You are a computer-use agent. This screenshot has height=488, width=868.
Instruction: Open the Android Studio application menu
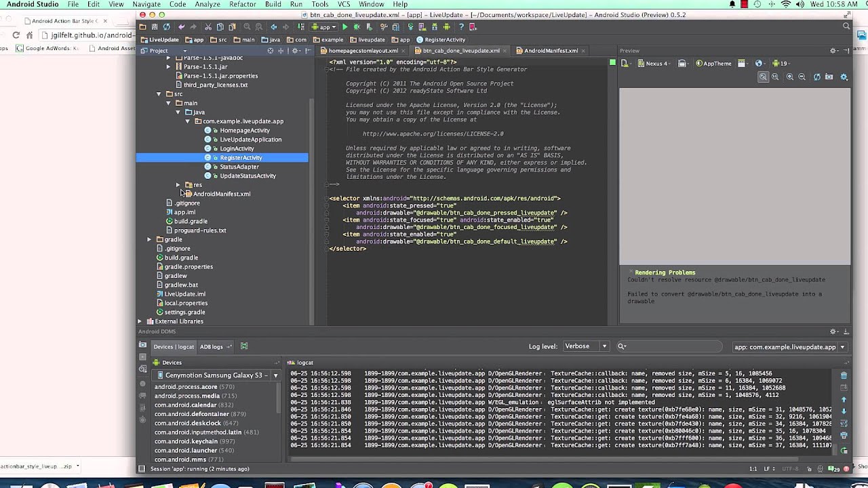coord(33,4)
